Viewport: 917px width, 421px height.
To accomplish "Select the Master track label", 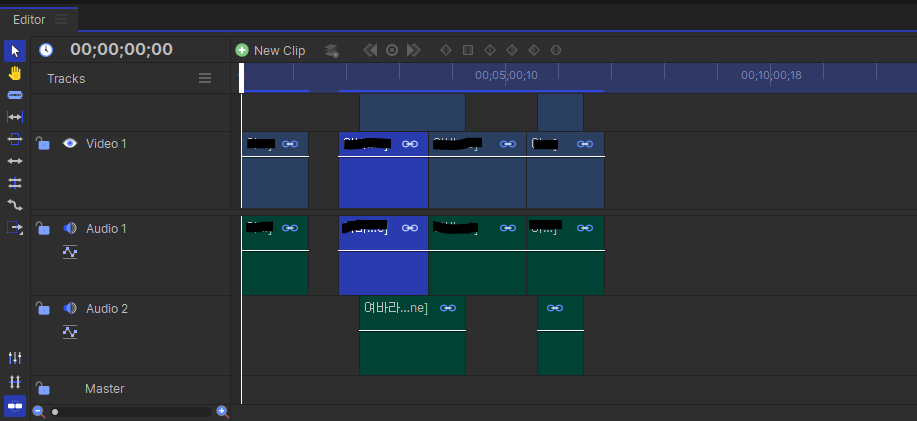I will click(x=105, y=389).
